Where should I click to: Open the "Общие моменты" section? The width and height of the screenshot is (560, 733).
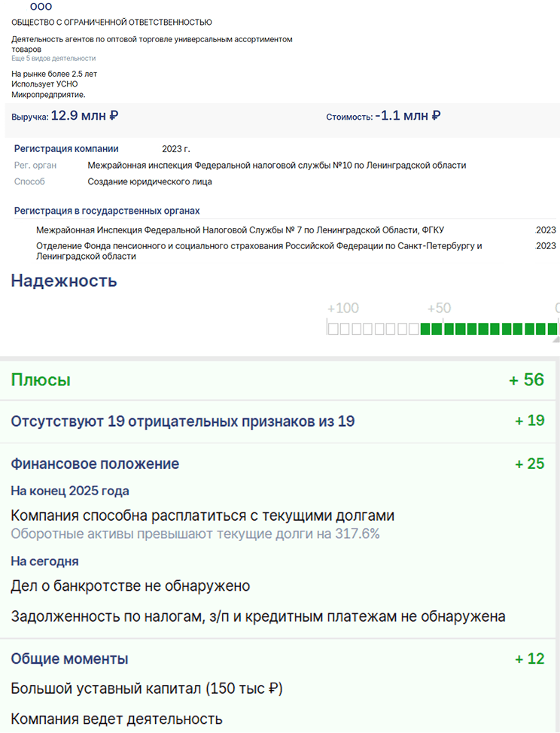click(x=70, y=658)
